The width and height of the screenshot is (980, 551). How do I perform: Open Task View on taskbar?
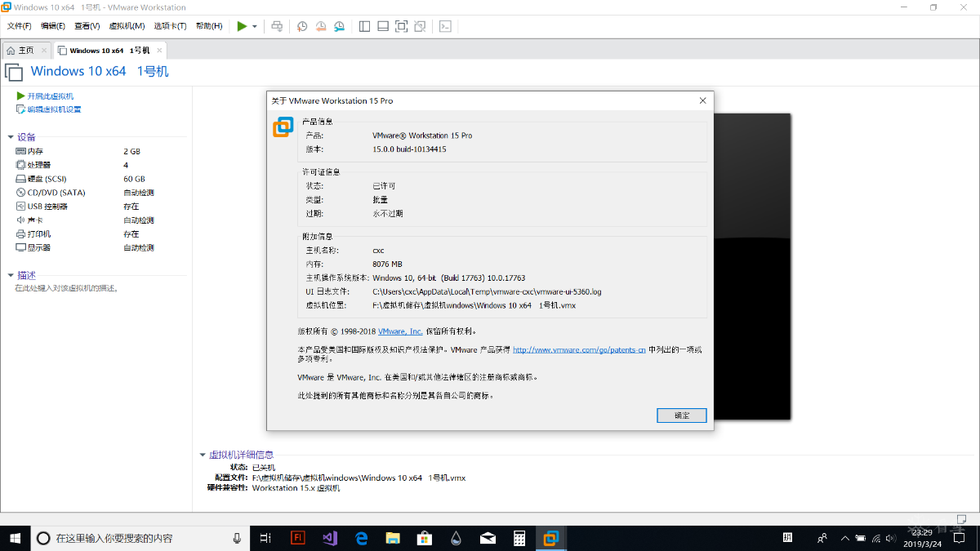tap(265, 538)
